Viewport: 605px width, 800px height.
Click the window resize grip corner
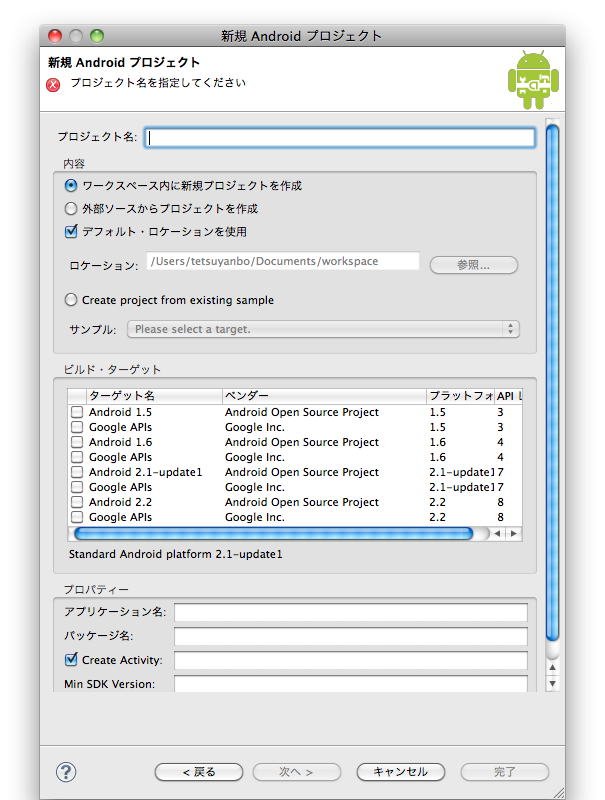click(x=559, y=793)
